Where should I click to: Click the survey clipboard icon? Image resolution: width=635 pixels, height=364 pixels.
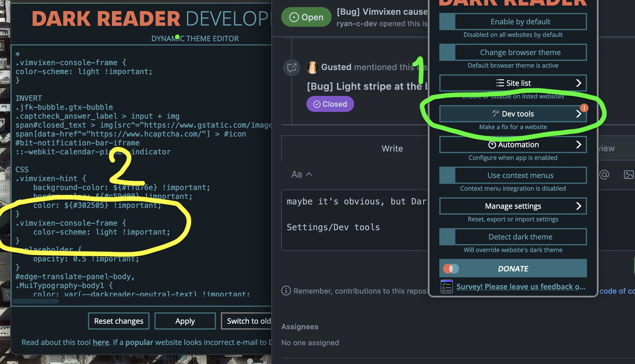446,286
